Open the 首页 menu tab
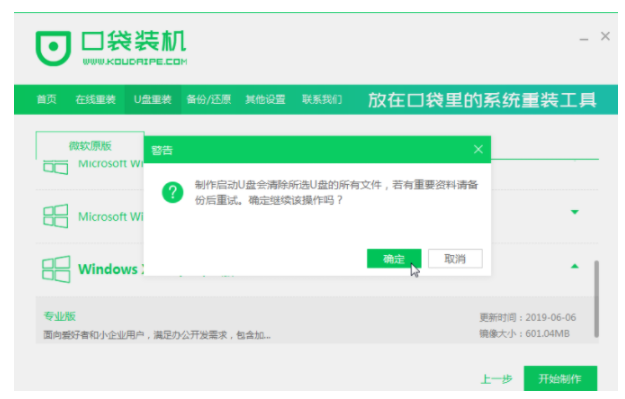Screen dimensions: 625x399 click(47, 99)
